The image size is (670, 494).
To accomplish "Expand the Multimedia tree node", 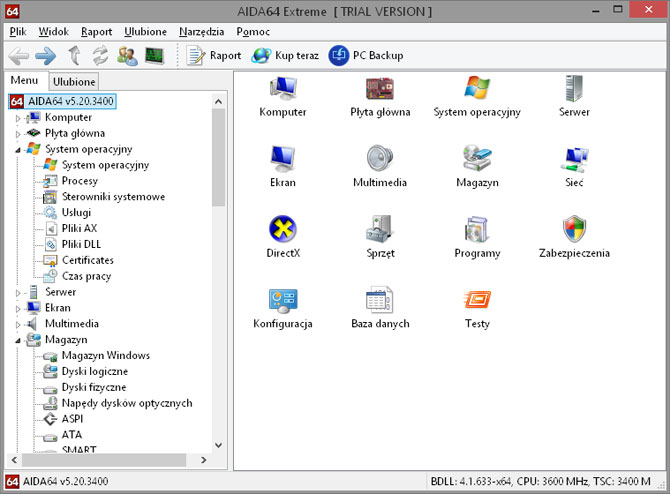I will 18,324.
